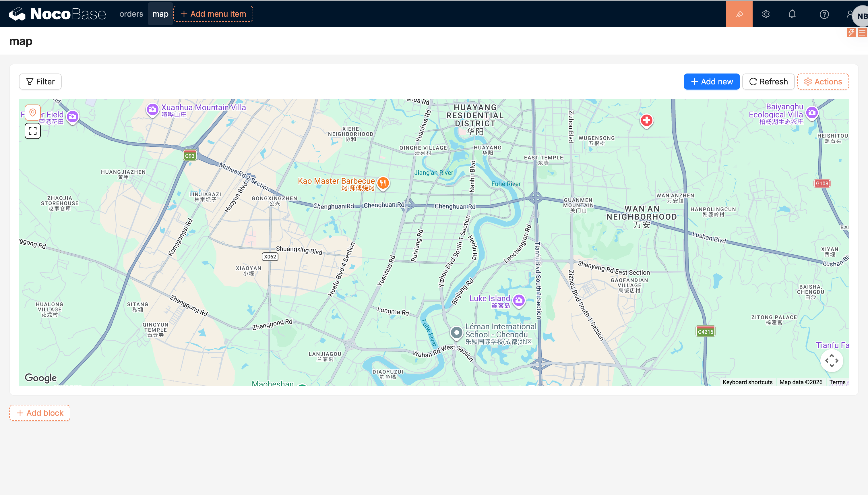The height and width of the screenshot is (495, 868).
Task: Click Baiyanghu Ecological Villa camera marker
Action: pos(812,113)
